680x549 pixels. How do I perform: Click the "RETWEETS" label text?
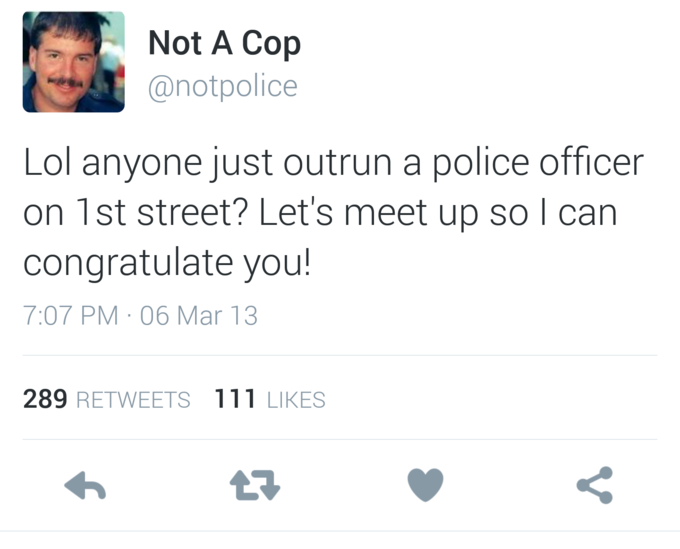click(133, 400)
